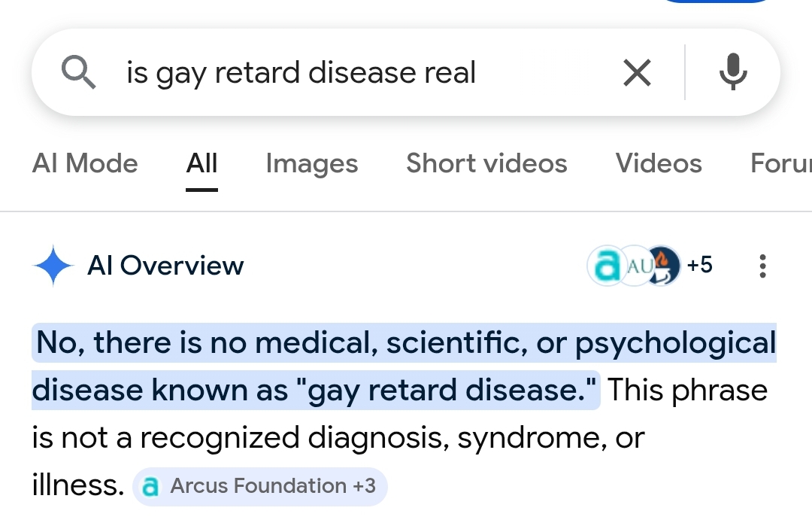Tap the AU source avatar icon
Image resolution: width=812 pixels, height=526 pixels.
(634, 265)
